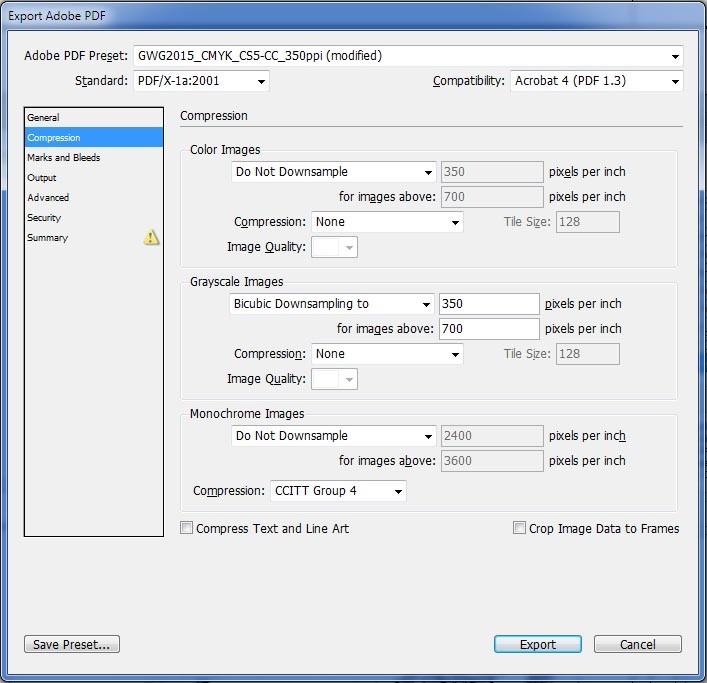Click the Monochrome Images group label

pyautogui.click(x=247, y=414)
